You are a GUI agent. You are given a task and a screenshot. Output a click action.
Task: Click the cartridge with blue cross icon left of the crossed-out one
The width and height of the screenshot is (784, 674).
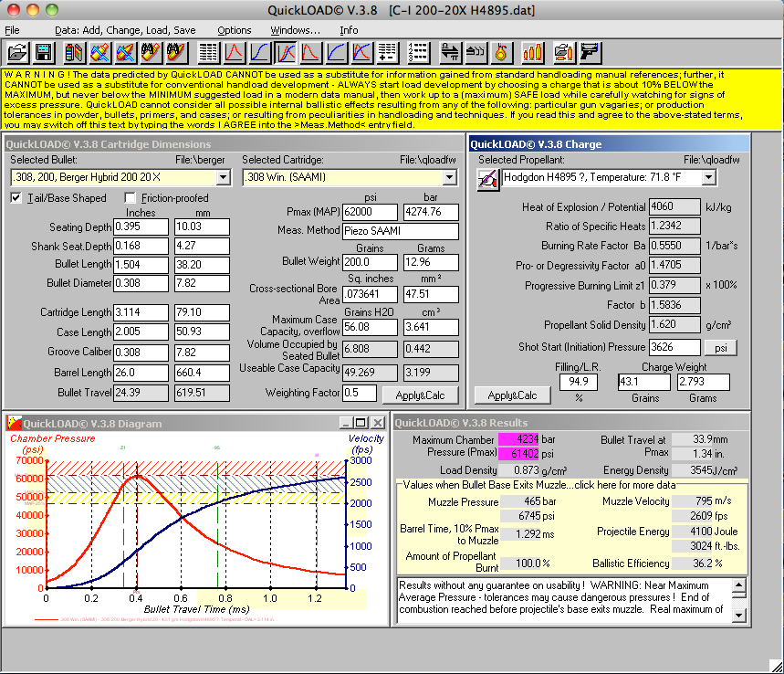100,52
